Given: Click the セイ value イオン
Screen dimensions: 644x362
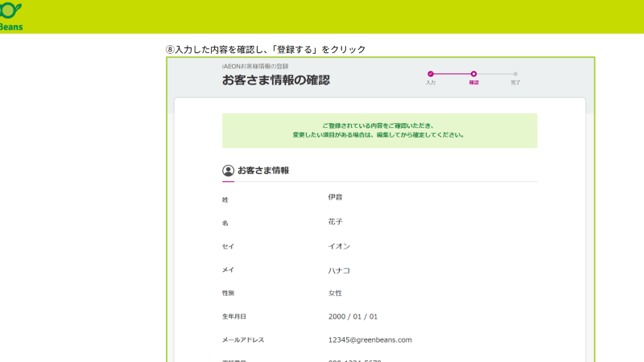Looking at the screenshot, I should click(x=339, y=246).
